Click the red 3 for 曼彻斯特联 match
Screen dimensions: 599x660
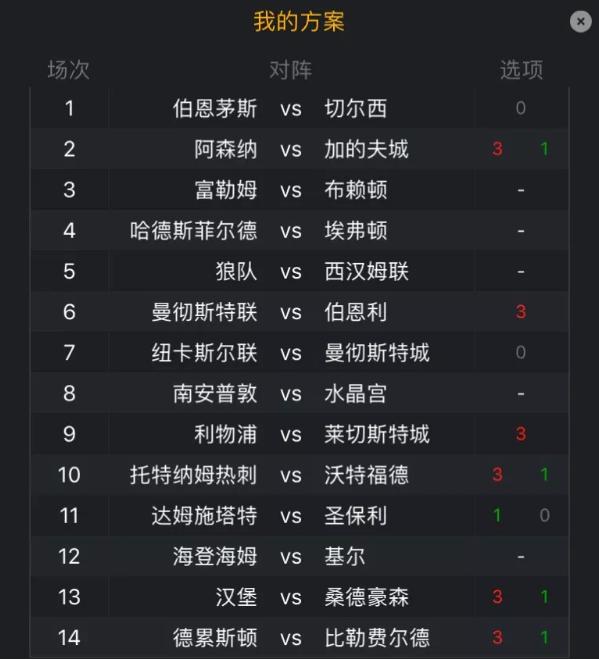pyautogui.click(x=521, y=312)
